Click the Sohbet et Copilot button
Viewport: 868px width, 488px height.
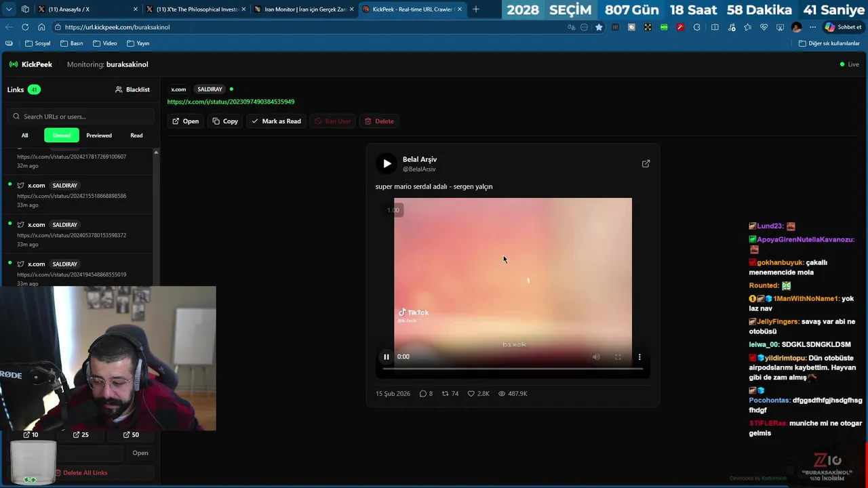(x=843, y=27)
